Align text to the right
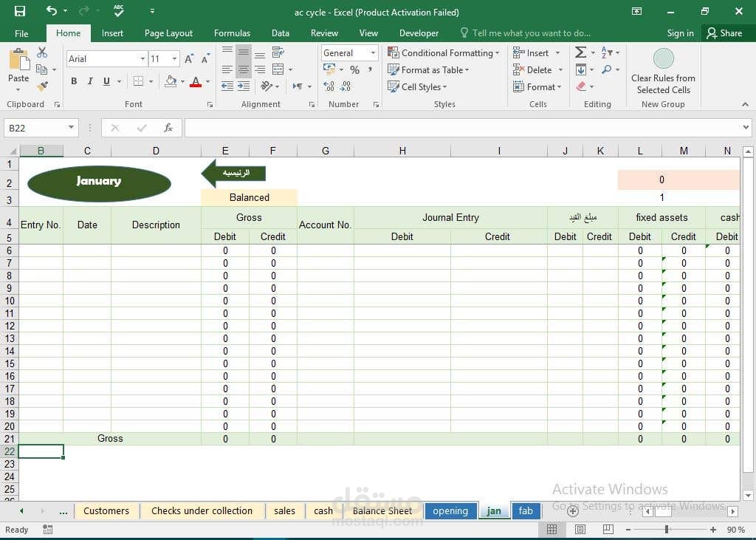This screenshot has height=540, width=756. 260,69
